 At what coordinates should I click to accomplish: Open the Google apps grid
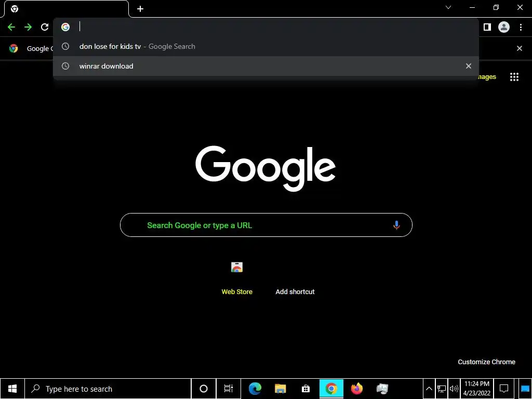click(x=514, y=77)
